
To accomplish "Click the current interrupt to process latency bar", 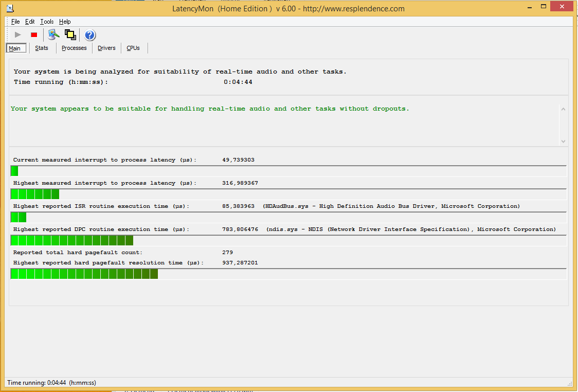I will [x=288, y=171].
